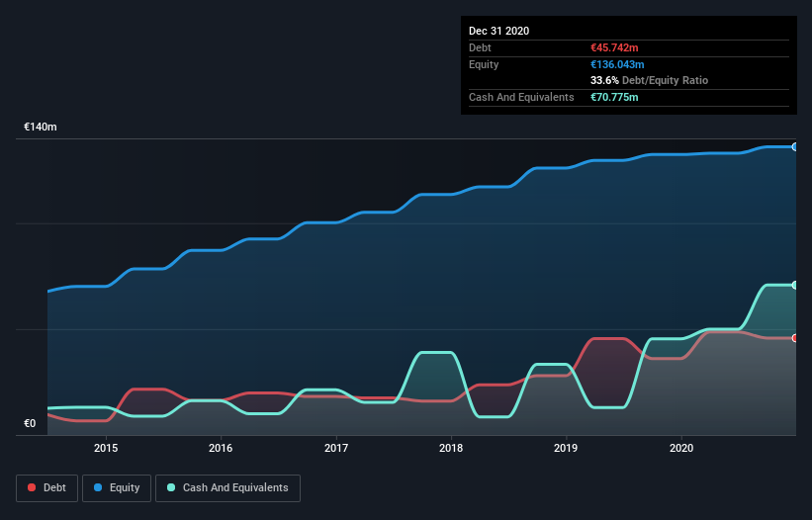Click the Dec 31 2020 tooltip date heading
The width and height of the screenshot is (812, 520).
(498, 31)
